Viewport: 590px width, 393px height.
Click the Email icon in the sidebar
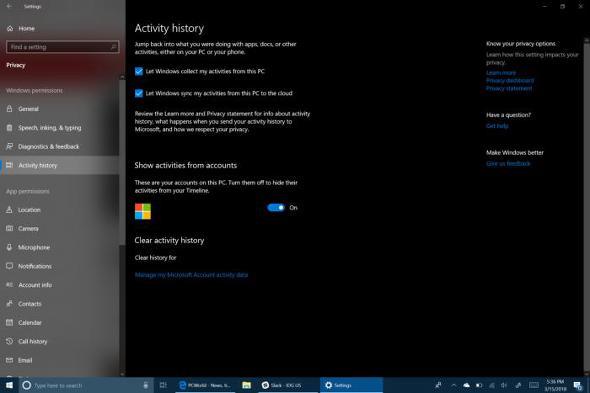pos(9,360)
